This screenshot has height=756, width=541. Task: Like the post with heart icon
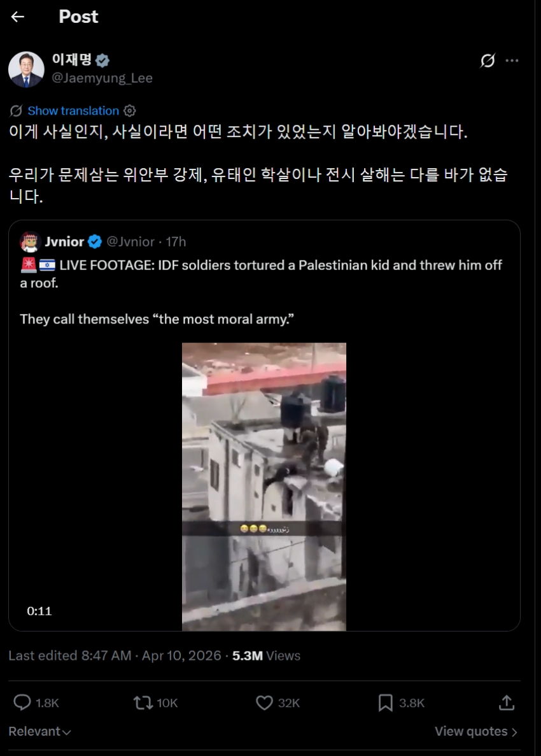click(x=265, y=703)
